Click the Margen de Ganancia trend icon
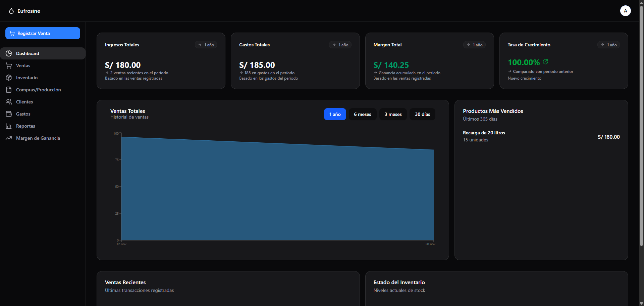644x306 pixels. pos(9,138)
